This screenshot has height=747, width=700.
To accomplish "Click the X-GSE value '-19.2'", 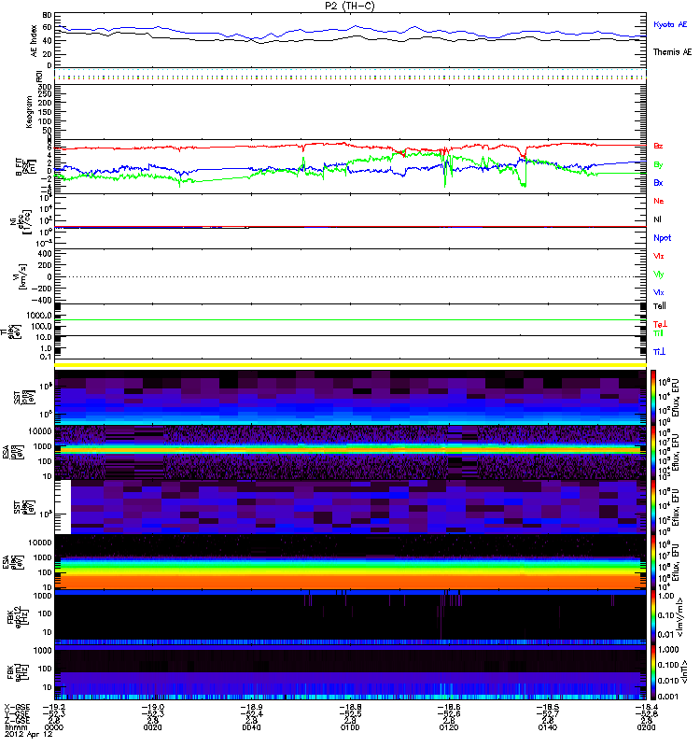I will 54,707.
